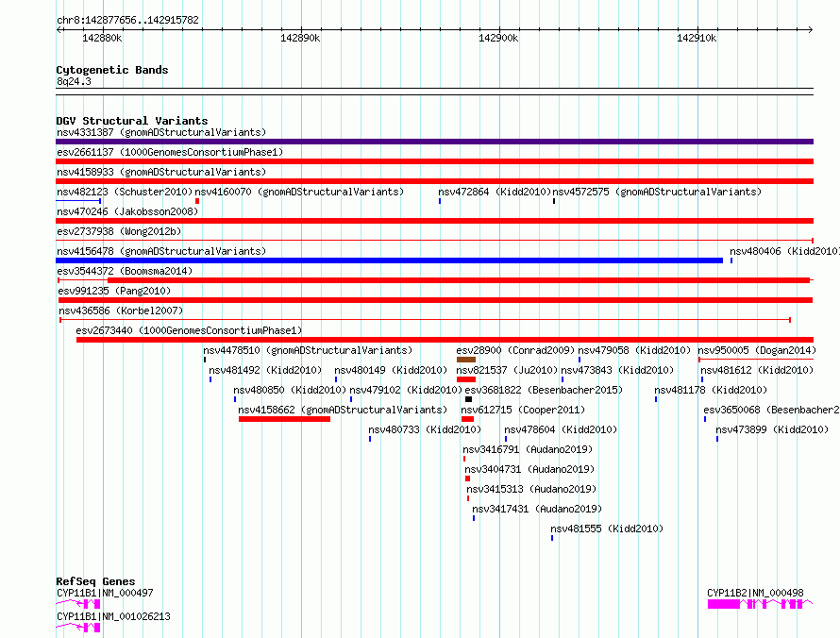Screen dimensions: 840x638
Task: Select nsv479058 (Kidd2010) label
Action: [x=634, y=350]
